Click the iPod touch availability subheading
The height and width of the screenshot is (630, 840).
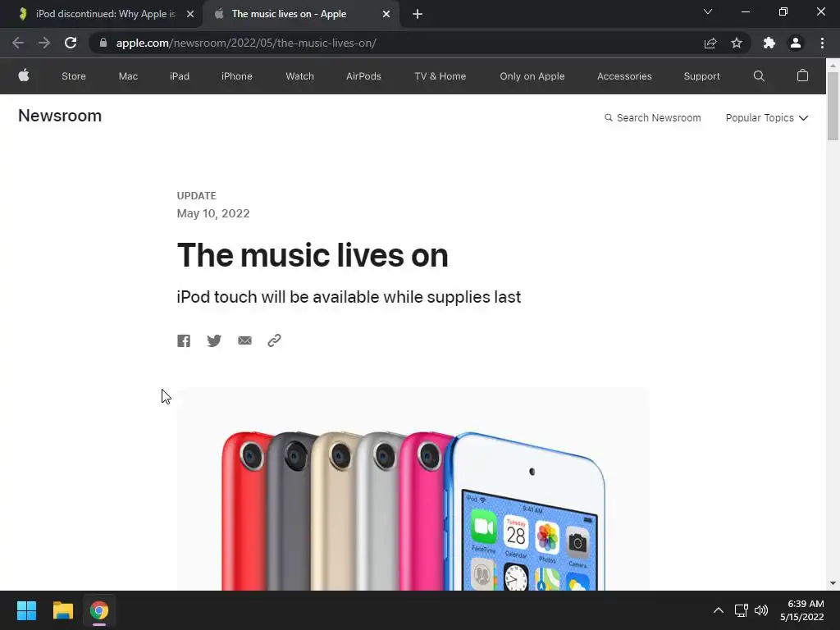click(349, 297)
